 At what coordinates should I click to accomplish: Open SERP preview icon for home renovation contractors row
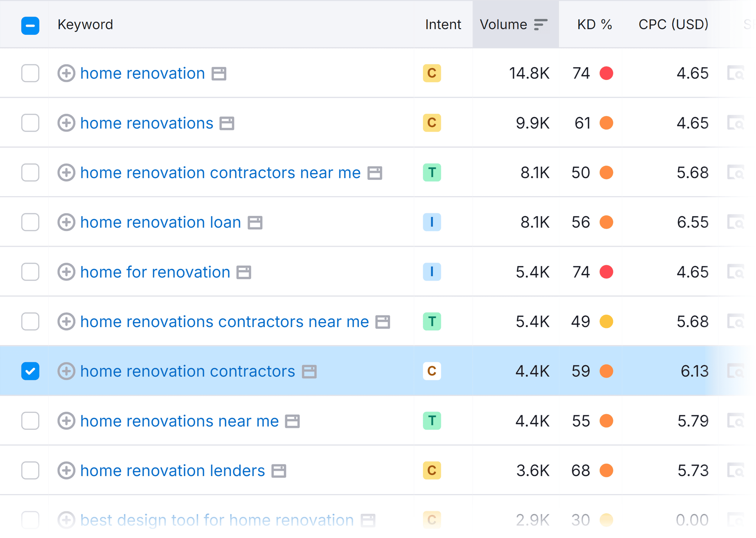point(737,371)
